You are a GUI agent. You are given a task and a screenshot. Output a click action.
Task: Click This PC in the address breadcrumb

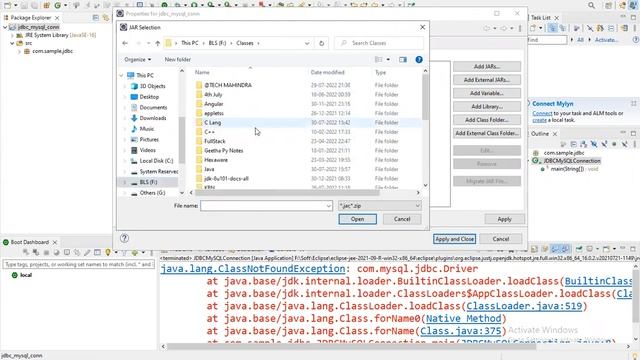point(189,43)
